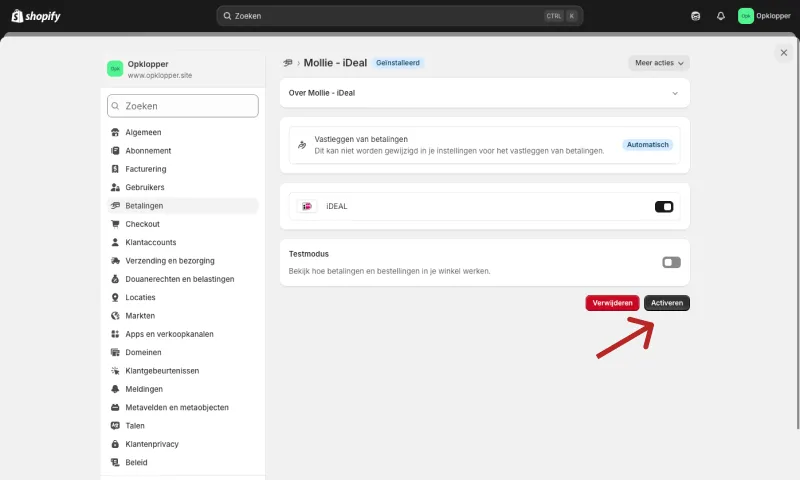Click the Opklopper avatar in top bar

pos(745,16)
